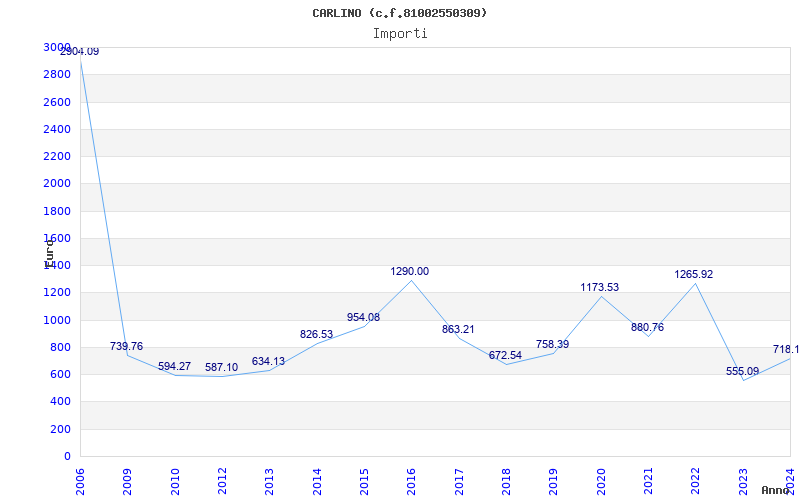
Task: Click the 2016 x-axis year label
Action: pyautogui.click(x=411, y=482)
